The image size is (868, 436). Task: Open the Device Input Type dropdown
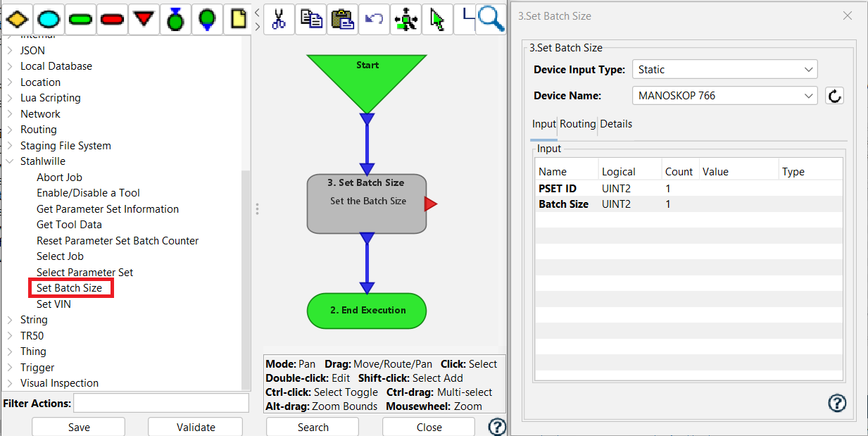tap(724, 70)
